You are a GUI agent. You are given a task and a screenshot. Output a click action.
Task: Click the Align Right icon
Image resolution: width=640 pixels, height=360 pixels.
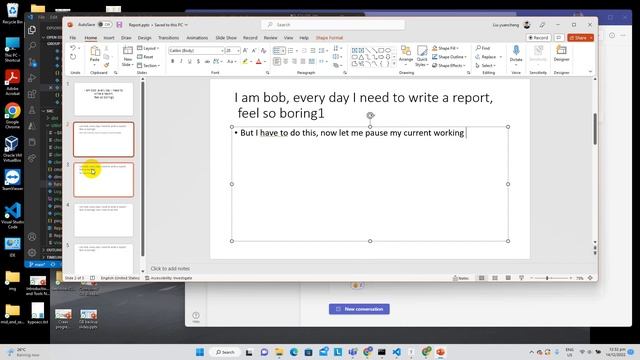tap(294, 61)
